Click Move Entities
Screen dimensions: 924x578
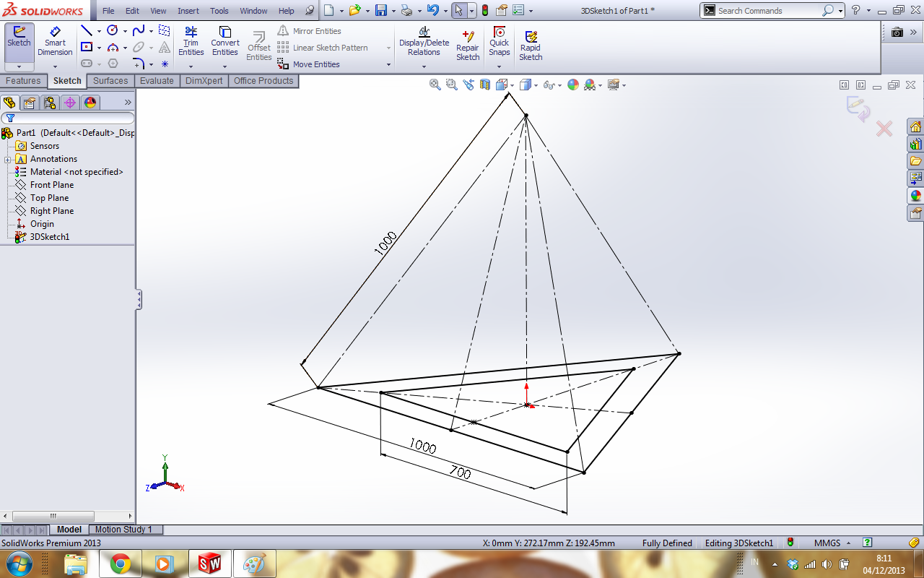pos(309,64)
